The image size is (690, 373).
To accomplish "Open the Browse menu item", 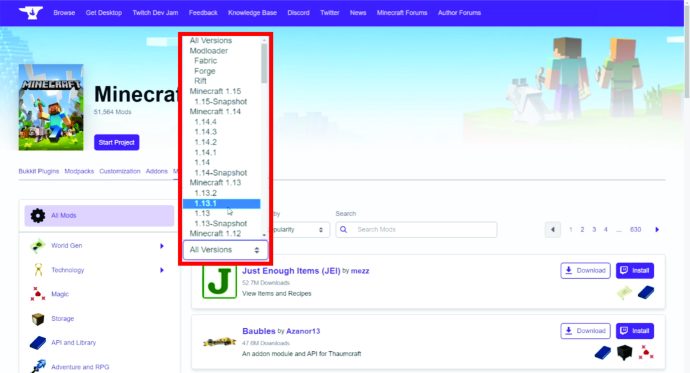I will tap(64, 13).
